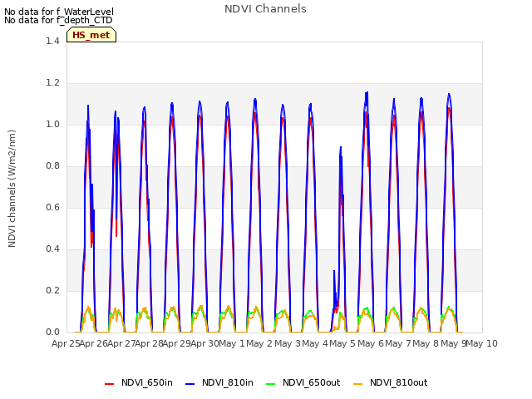Click the Apr 29 x-axis date label
Screen dimensions: 532x399
tap(177, 343)
